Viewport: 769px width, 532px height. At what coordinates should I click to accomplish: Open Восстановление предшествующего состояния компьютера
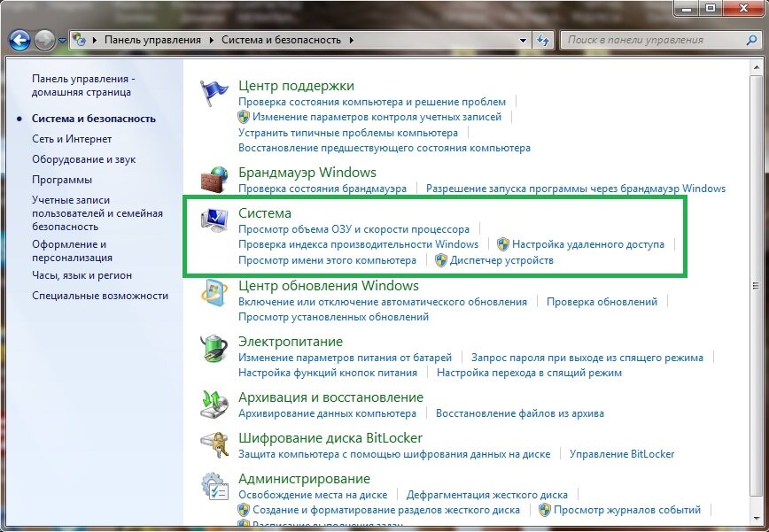(384, 148)
